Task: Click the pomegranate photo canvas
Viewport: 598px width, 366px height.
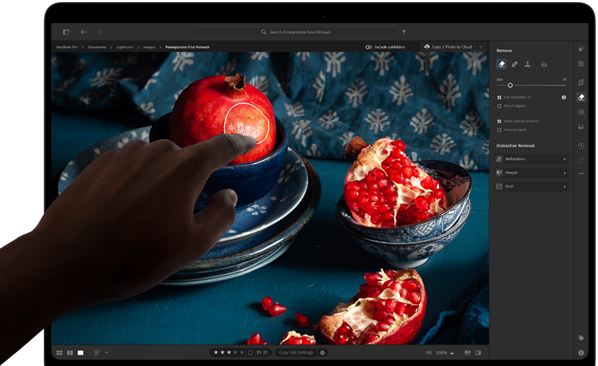Action: click(270, 198)
